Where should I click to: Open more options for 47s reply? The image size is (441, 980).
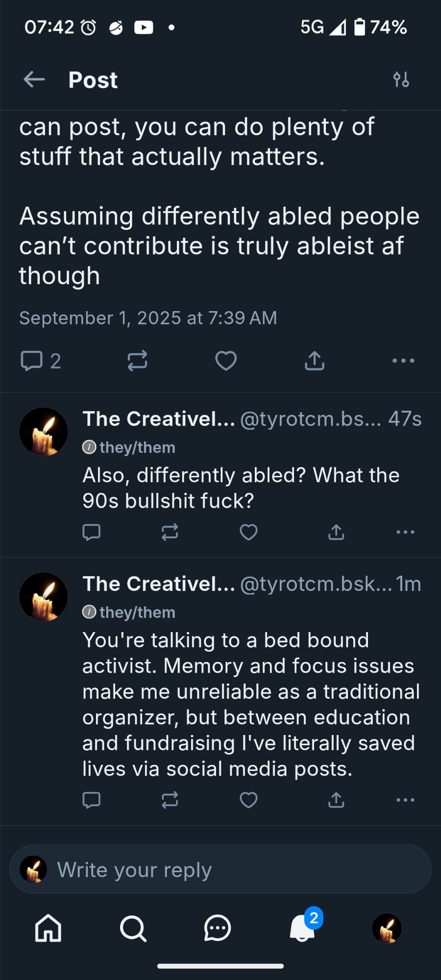405,532
